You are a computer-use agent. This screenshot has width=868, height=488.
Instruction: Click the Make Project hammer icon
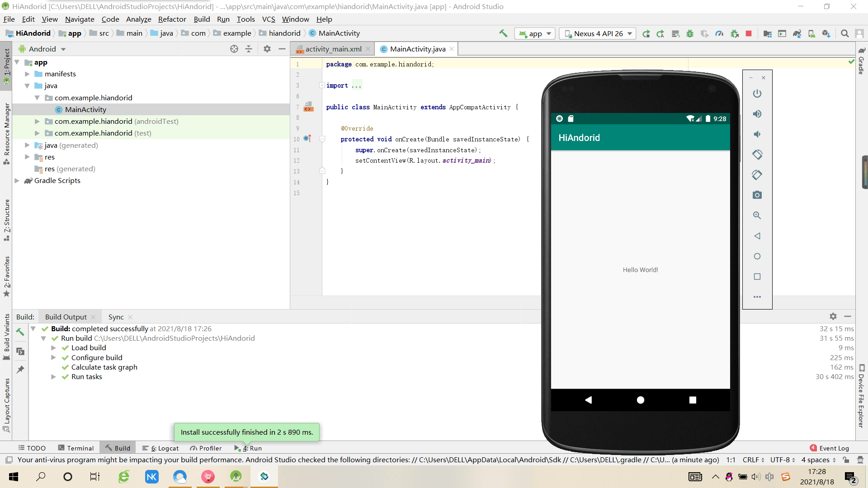[x=503, y=33]
